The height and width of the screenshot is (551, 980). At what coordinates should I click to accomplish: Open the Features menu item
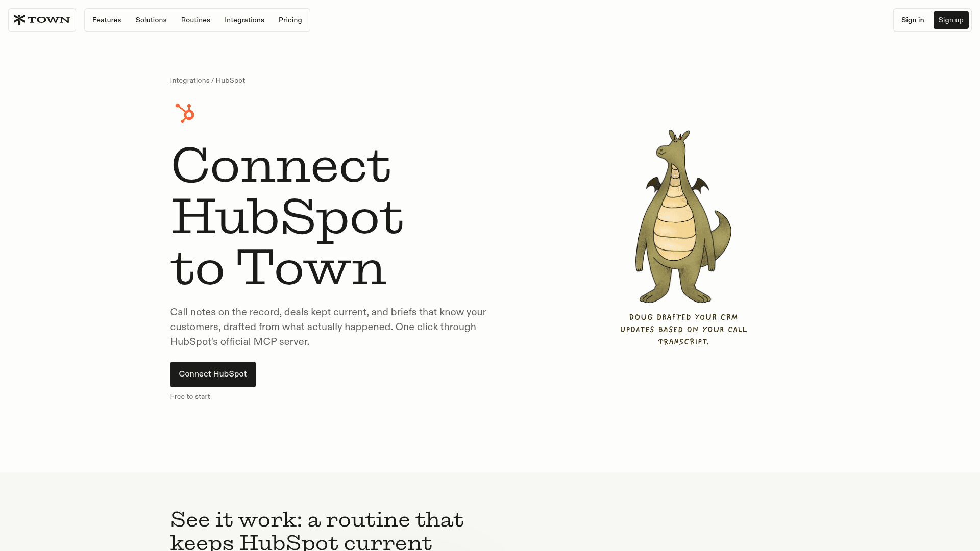(x=107, y=20)
